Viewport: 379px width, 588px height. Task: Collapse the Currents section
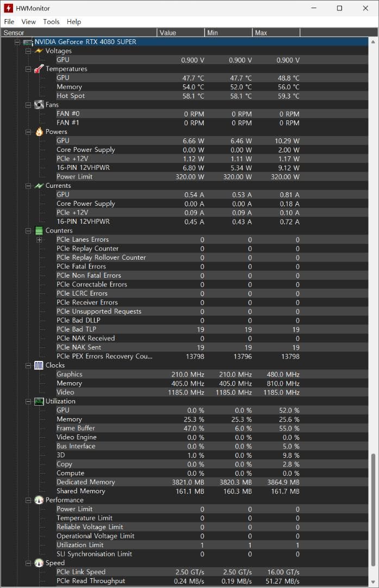[28, 186]
